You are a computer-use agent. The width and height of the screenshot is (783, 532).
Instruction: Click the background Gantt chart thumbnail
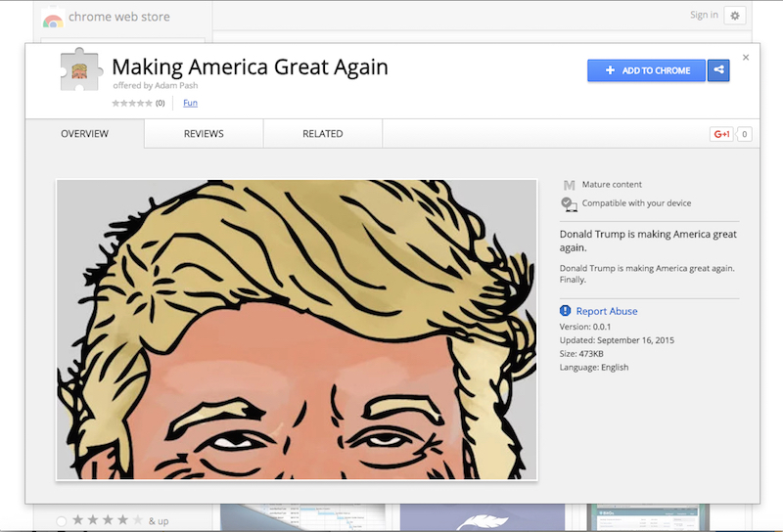pos(302,517)
